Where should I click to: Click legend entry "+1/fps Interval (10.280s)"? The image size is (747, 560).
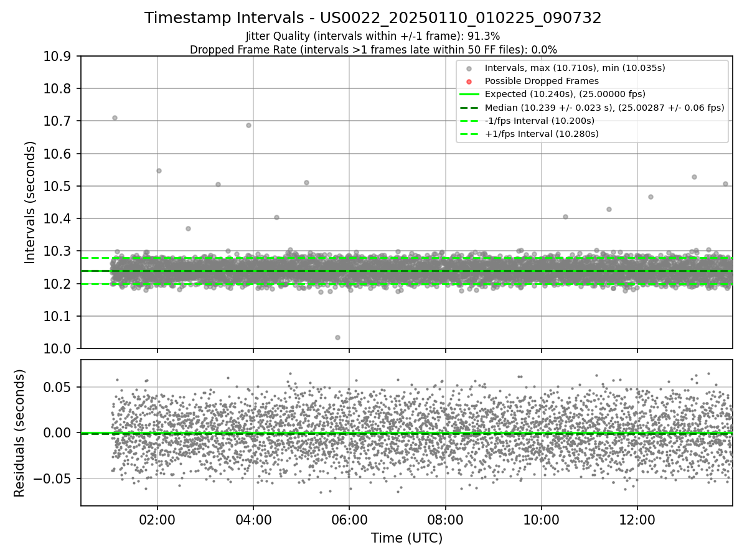[x=542, y=134]
